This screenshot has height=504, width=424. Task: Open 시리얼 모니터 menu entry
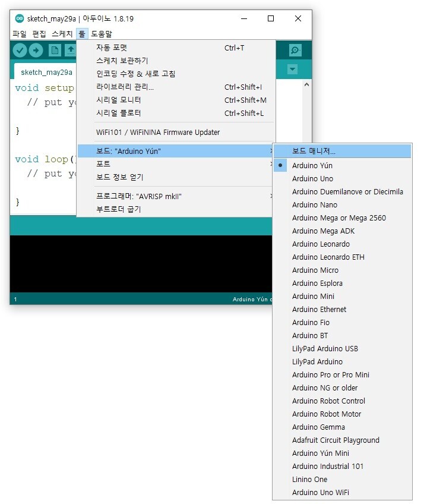(175, 100)
